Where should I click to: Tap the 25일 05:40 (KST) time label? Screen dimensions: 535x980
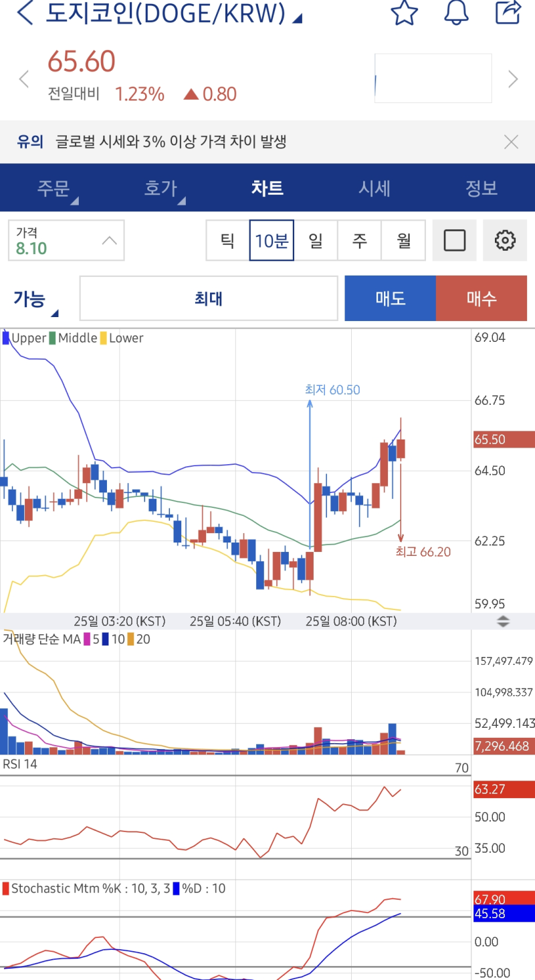(x=235, y=621)
